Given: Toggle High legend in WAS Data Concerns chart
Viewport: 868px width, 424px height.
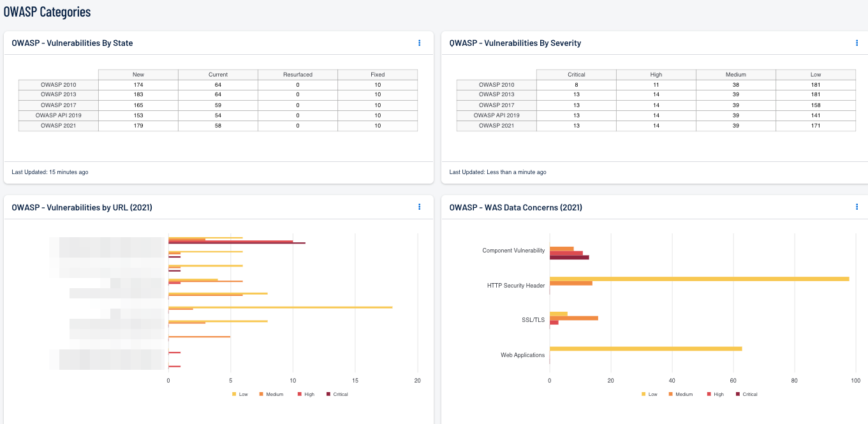Looking at the screenshot, I should point(716,394).
